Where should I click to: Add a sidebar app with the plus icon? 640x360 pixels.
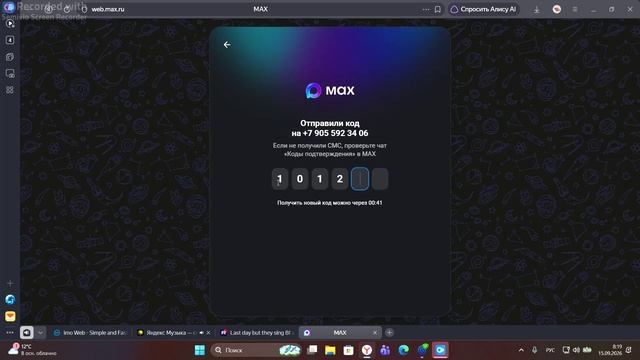[x=10, y=283]
